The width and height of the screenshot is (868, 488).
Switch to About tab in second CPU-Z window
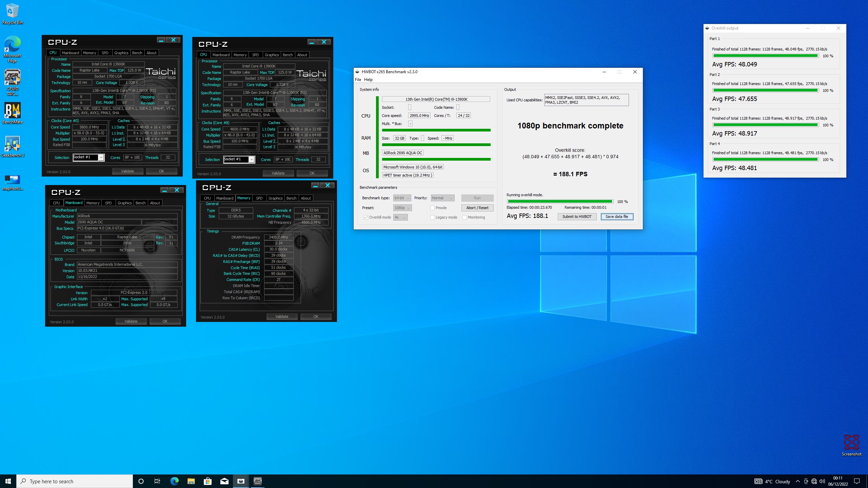[302, 55]
